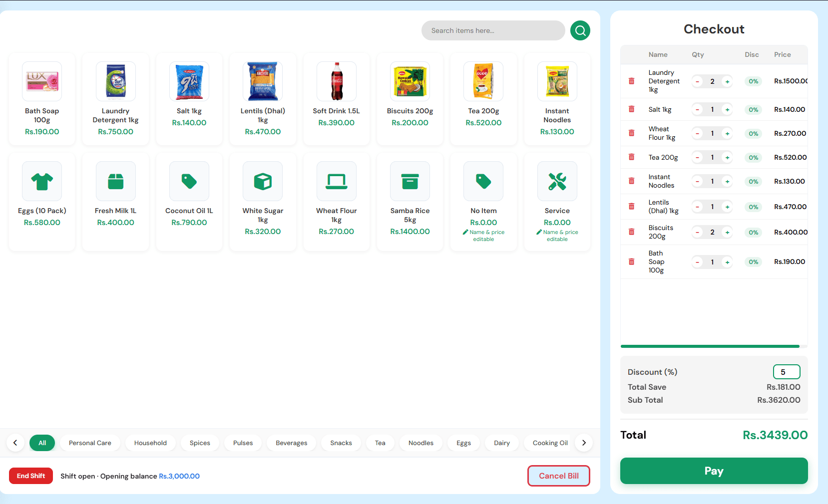
Task: Click the checkout horizontal scrollbar
Action: tap(710, 346)
